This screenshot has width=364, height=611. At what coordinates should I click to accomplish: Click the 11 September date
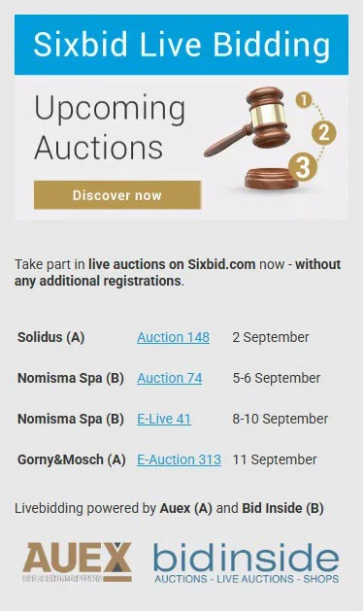275,459
